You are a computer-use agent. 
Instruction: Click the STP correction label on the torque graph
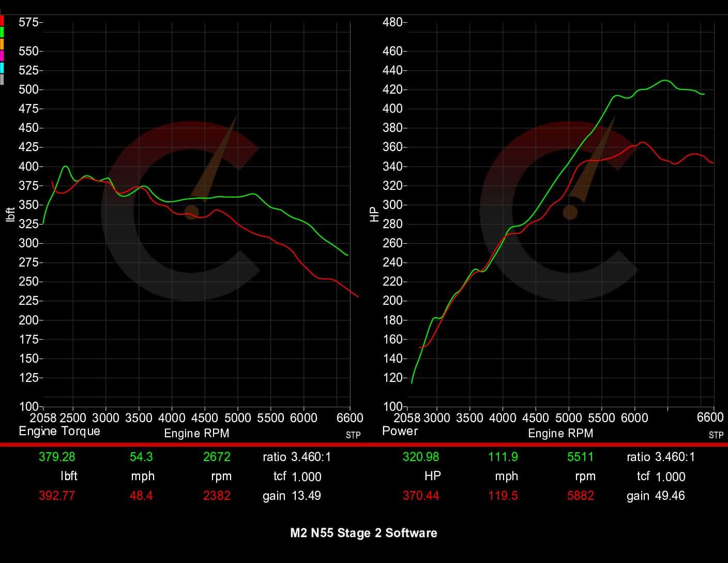(x=353, y=436)
